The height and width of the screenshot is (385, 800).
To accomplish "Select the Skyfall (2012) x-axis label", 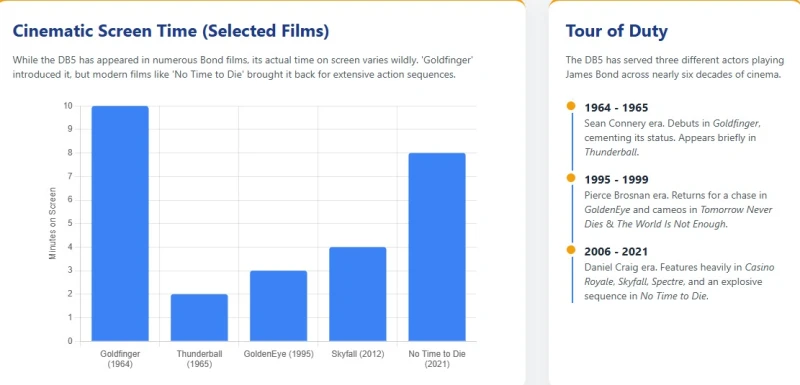I will pos(358,354).
